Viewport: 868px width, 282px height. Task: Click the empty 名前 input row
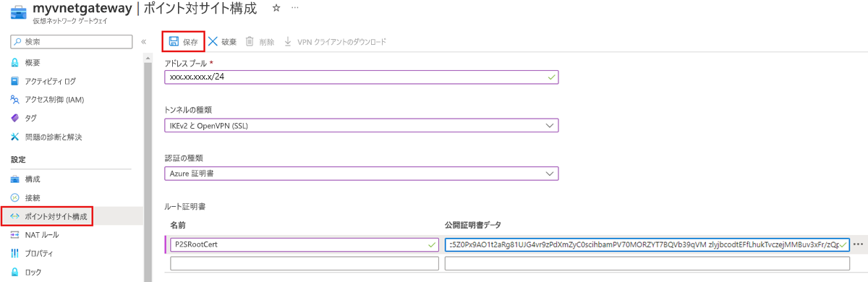pos(304,263)
